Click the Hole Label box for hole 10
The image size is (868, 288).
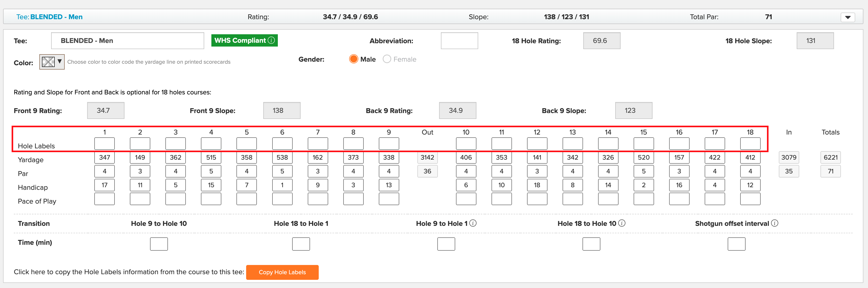tap(466, 144)
